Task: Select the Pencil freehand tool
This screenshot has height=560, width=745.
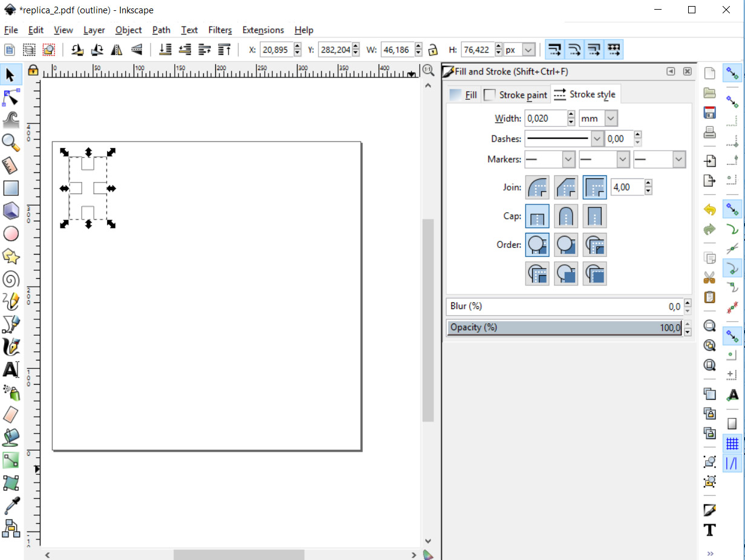Action: click(x=11, y=301)
